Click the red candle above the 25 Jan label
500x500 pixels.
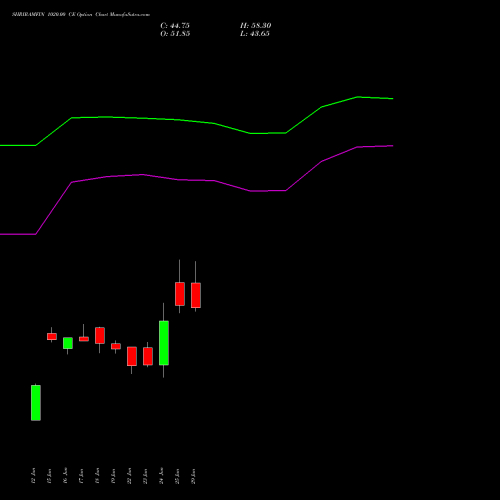tap(180, 294)
